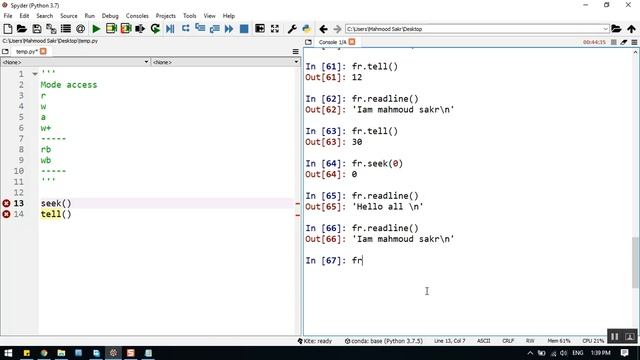Image resolution: width=640 pixels, height=360 pixels.
Task: Open editor pane options hamburger menu
Action: pos(296,51)
